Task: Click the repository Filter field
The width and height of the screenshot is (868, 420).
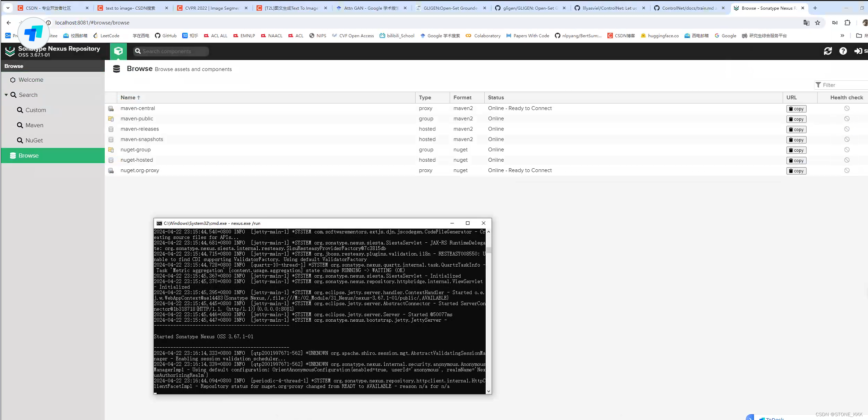Action: (x=841, y=85)
